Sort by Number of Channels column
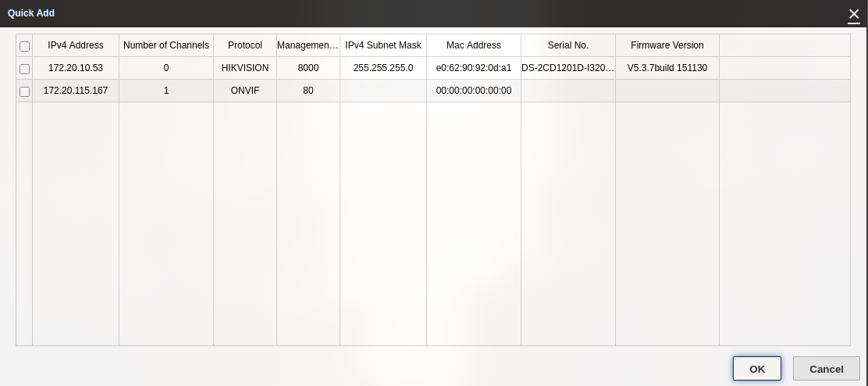Image resolution: width=868 pixels, height=386 pixels. (x=166, y=45)
